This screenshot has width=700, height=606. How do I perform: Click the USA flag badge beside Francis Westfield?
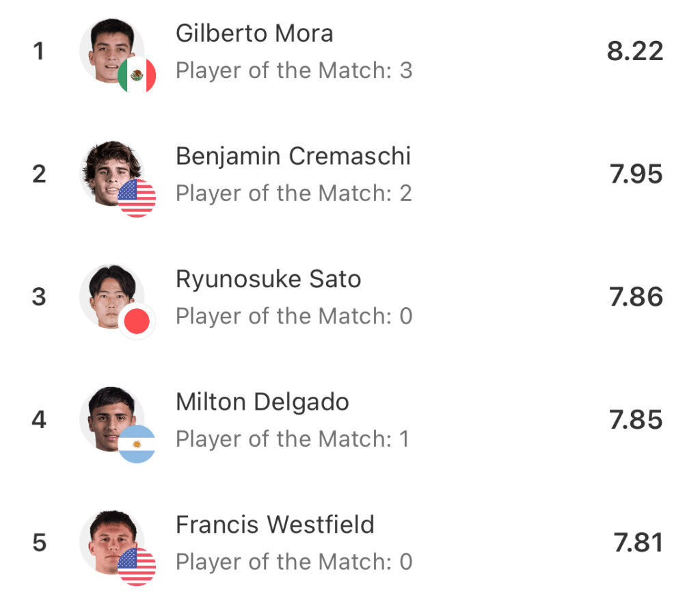point(137,566)
